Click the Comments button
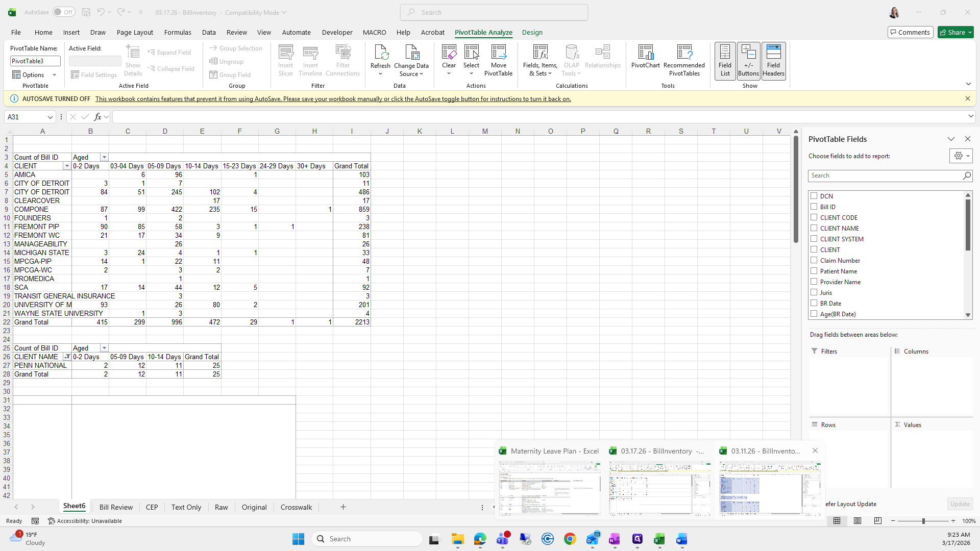Screen dimensions: 980x551 point(910,32)
